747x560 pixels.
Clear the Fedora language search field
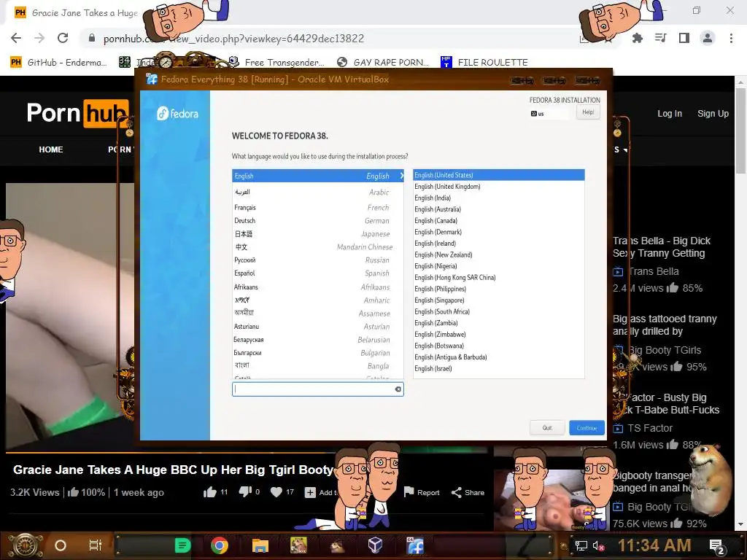(x=398, y=389)
